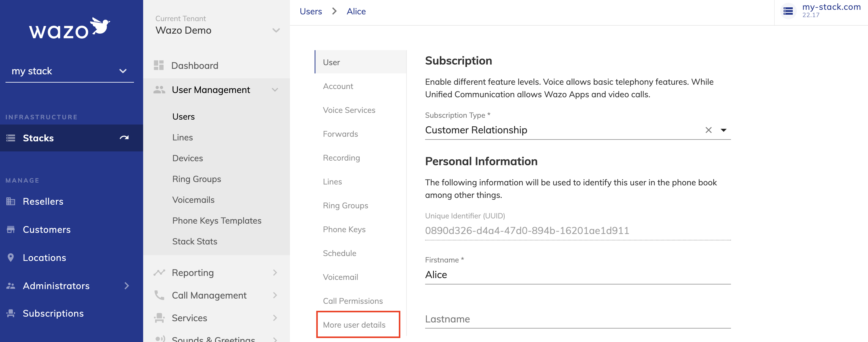Click the Resellers building icon
868x342 pixels.
[x=11, y=201]
